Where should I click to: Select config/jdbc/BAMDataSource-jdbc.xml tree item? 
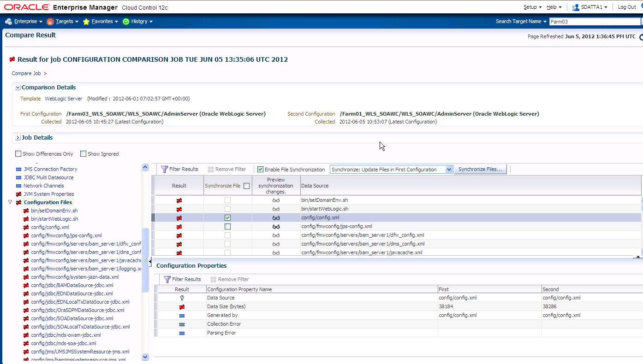pos(72,285)
